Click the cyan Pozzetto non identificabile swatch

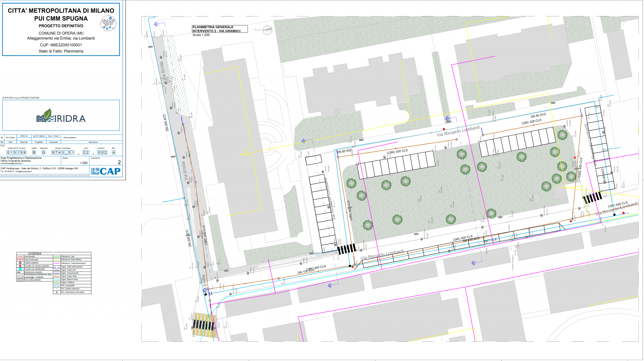pyautogui.click(x=20, y=269)
